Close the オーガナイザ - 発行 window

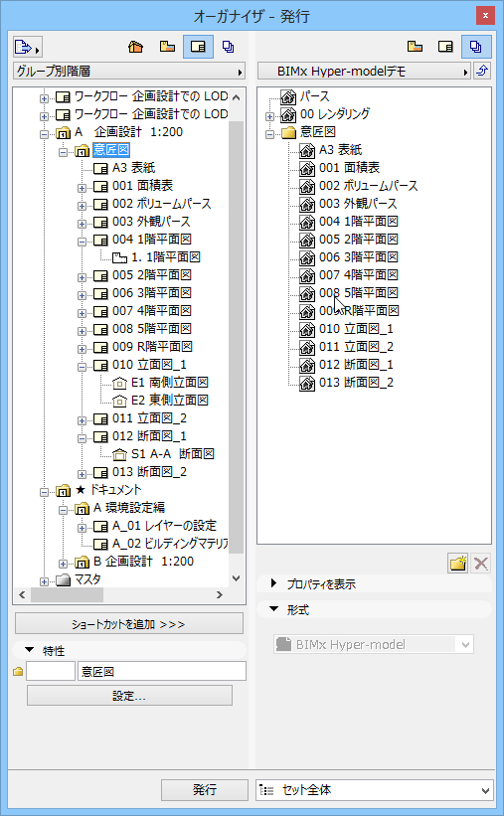tap(485, 16)
